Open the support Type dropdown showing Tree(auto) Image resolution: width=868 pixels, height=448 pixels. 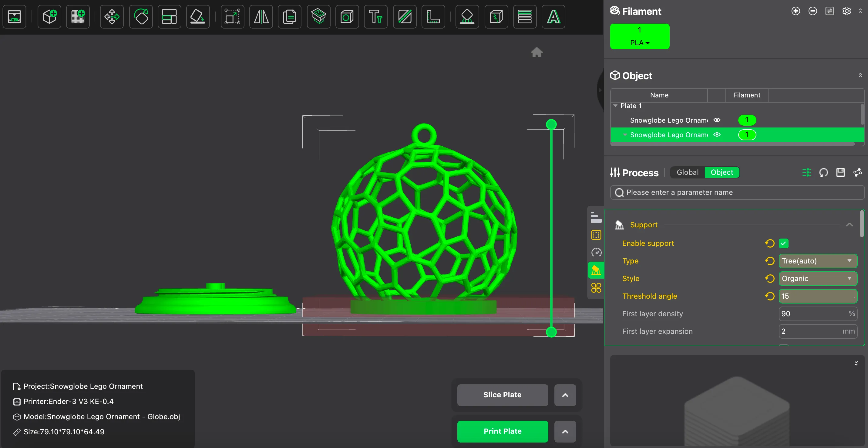tap(818, 261)
